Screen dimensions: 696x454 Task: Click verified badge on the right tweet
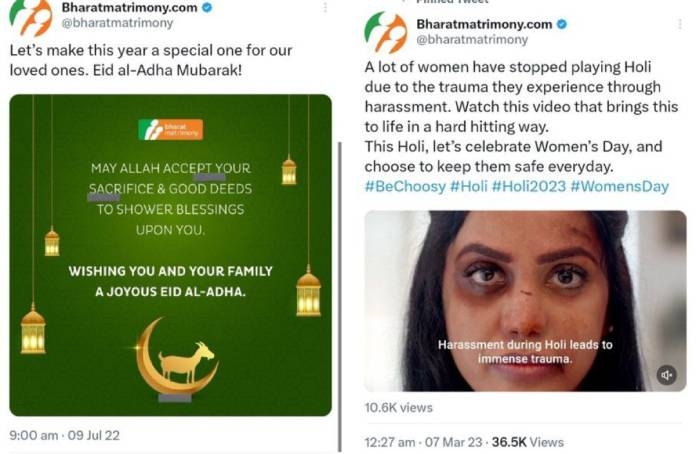click(x=562, y=23)
